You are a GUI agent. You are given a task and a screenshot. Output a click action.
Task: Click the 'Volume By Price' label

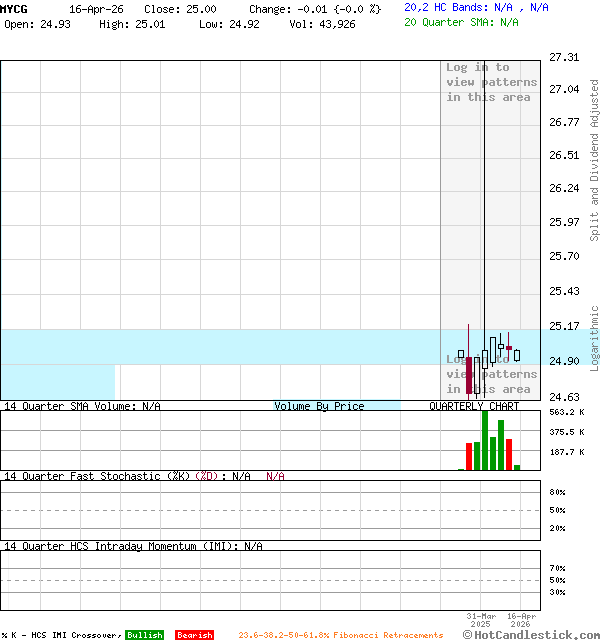[319, 406]
